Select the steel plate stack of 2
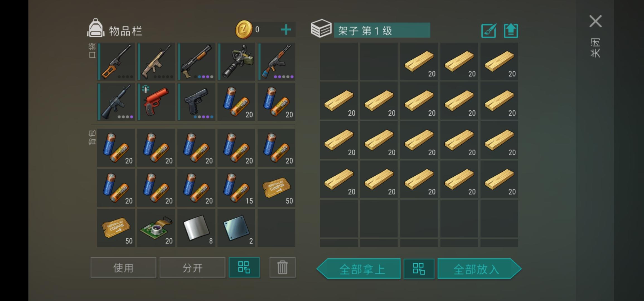Viewport: 644px width, 301px height. click(236, 228)
